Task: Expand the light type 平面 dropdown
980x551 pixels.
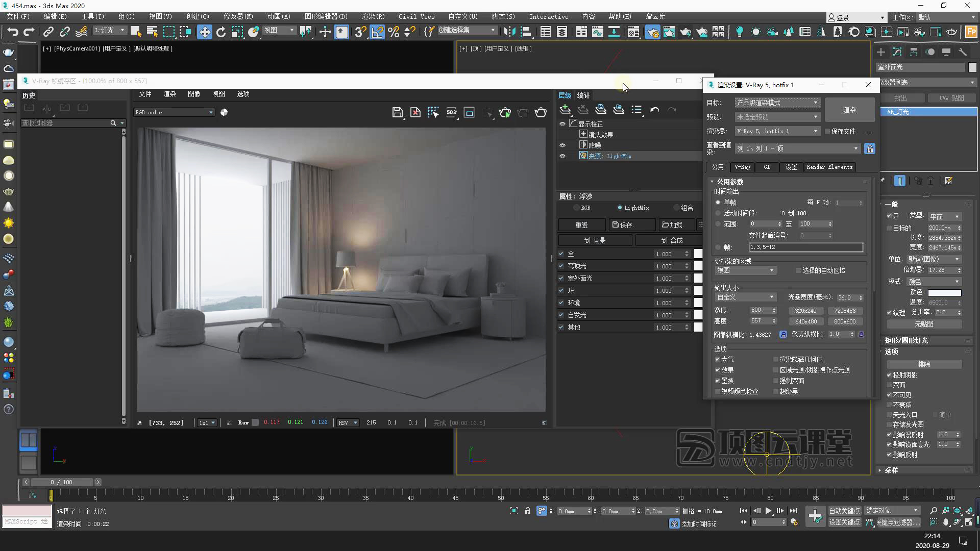Action: 944,217
